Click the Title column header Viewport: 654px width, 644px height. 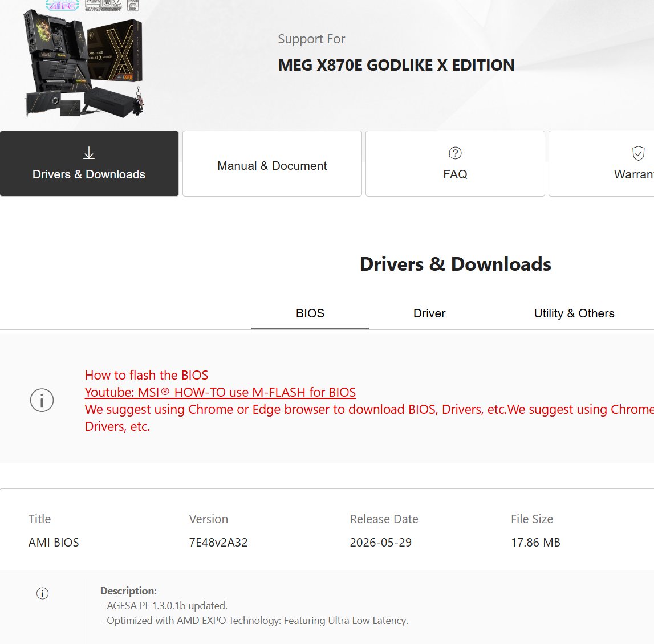[39, 519]
